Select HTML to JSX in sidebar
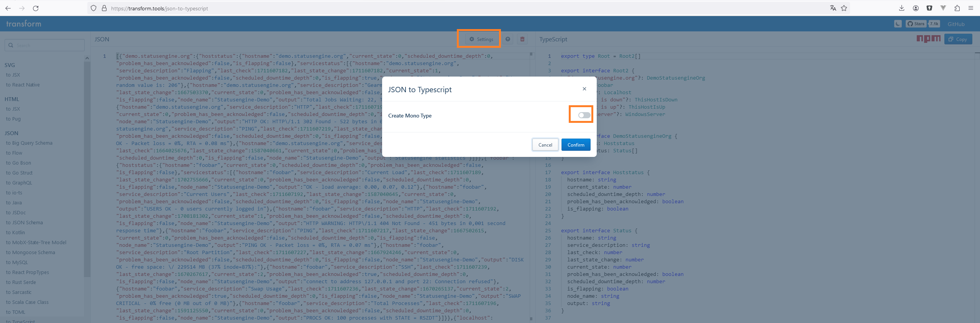Screen dimensions: 980x323 point(13,109)
